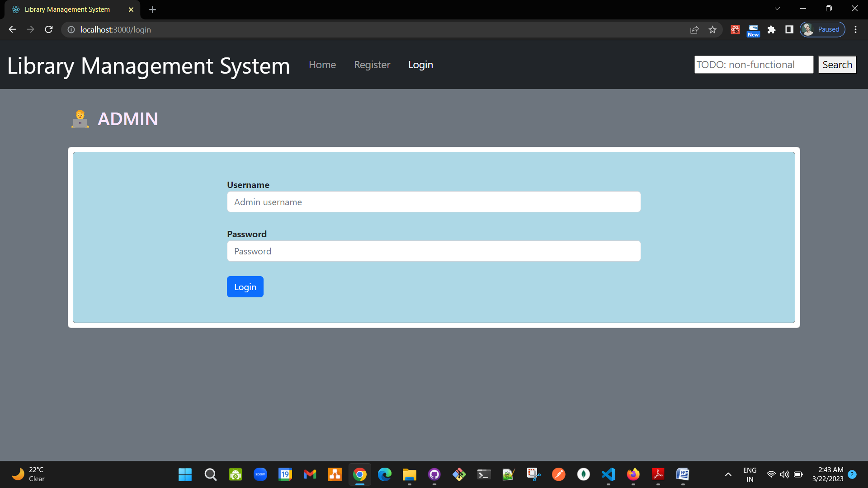This screenshot has width=868, height=488.
Task: Open the React Developer Tools extension
Action: pos(735,29)
